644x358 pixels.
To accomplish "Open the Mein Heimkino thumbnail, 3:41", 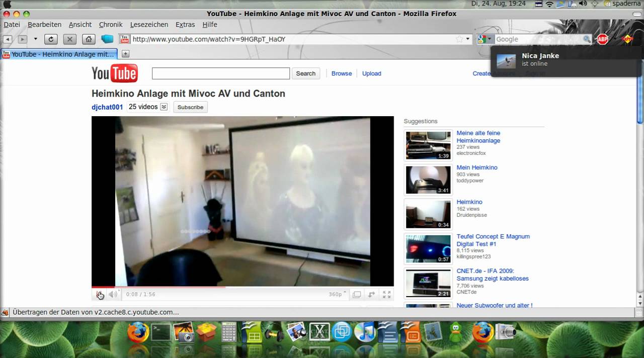I will click(428, 180).
